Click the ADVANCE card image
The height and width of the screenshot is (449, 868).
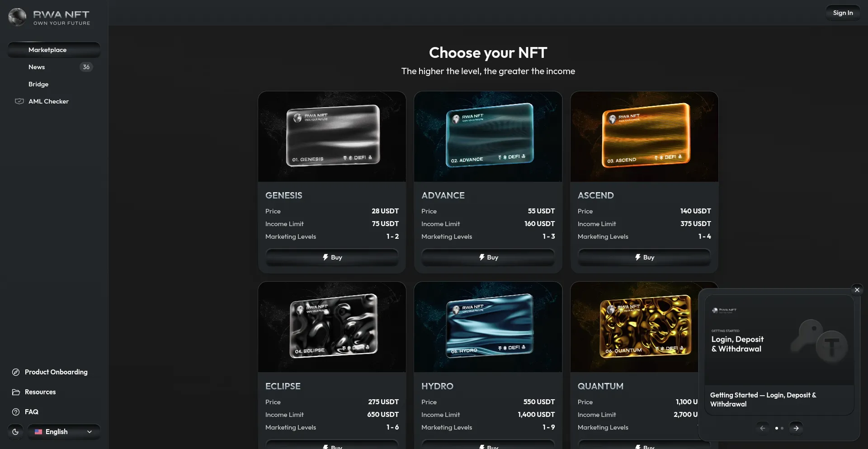click(488, 137)
